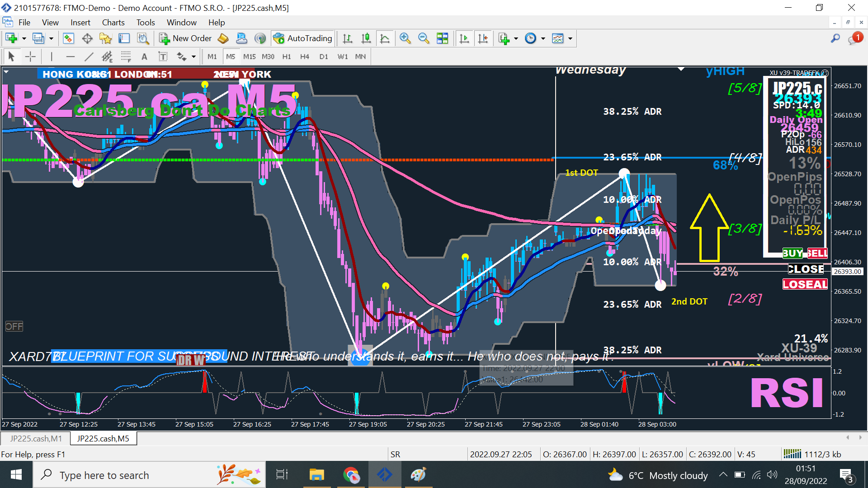Select the H1 timeframe
This screenshot has height=488, width=868.
[x=287, y=56]
